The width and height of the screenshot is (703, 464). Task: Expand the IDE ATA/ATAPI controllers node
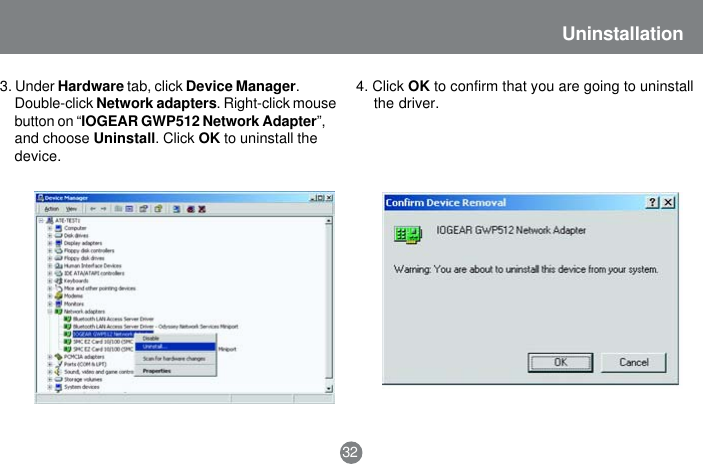(50, 273)
